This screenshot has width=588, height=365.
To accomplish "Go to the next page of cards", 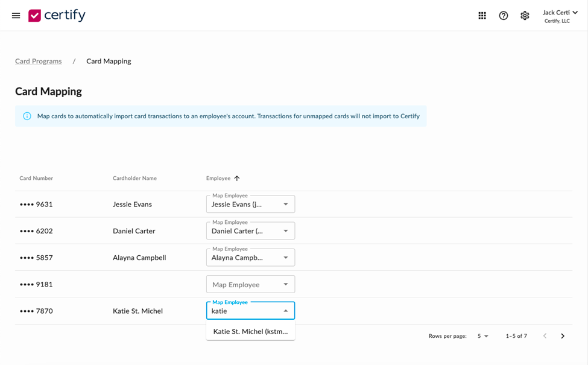I will (x=563, y=336).
